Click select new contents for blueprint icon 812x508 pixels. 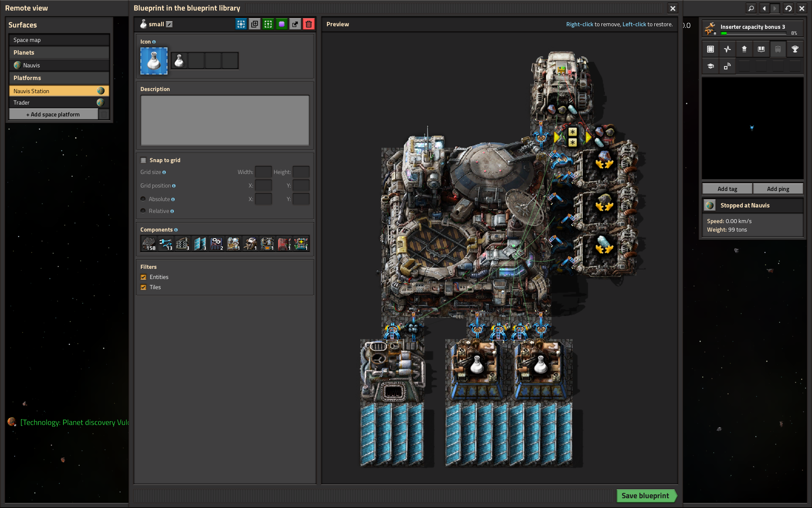click(x=241, y=24)
